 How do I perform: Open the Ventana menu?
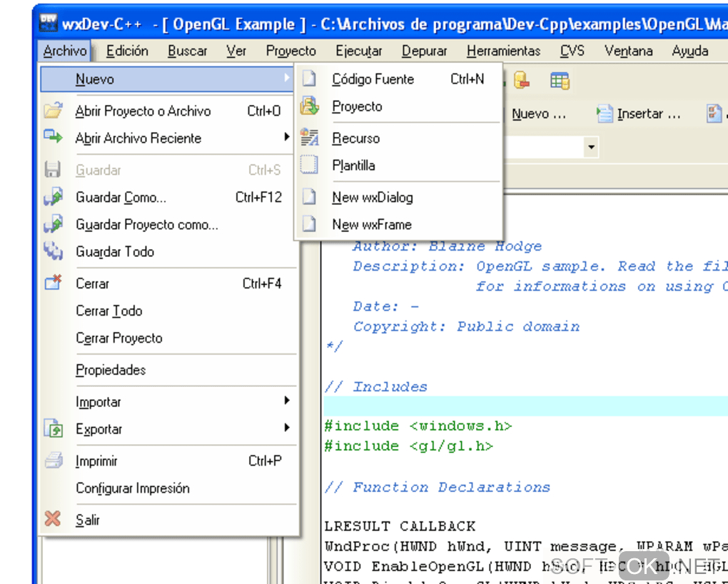(629, 51)
